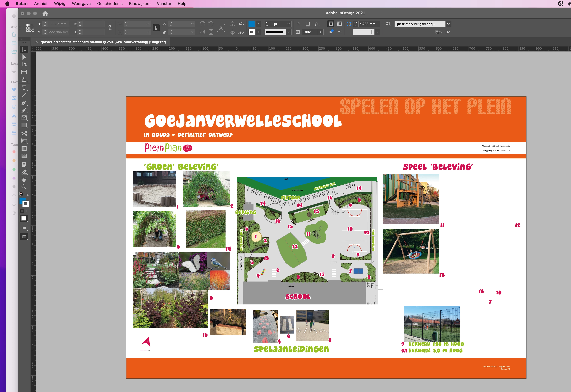Image resolution: width=571 pixels, height=392 pixels.
Task: Activate the Zoom magnifier tool
Action: pos(24,187)
